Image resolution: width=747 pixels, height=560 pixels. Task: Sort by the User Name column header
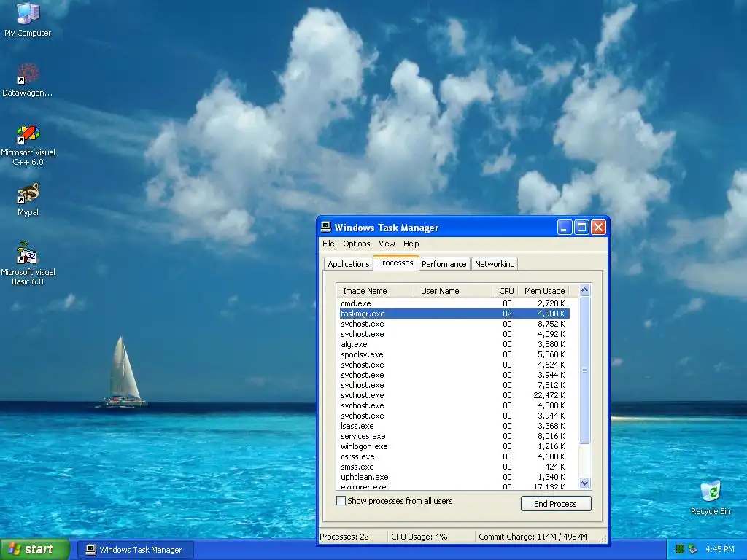click(452, 290)
